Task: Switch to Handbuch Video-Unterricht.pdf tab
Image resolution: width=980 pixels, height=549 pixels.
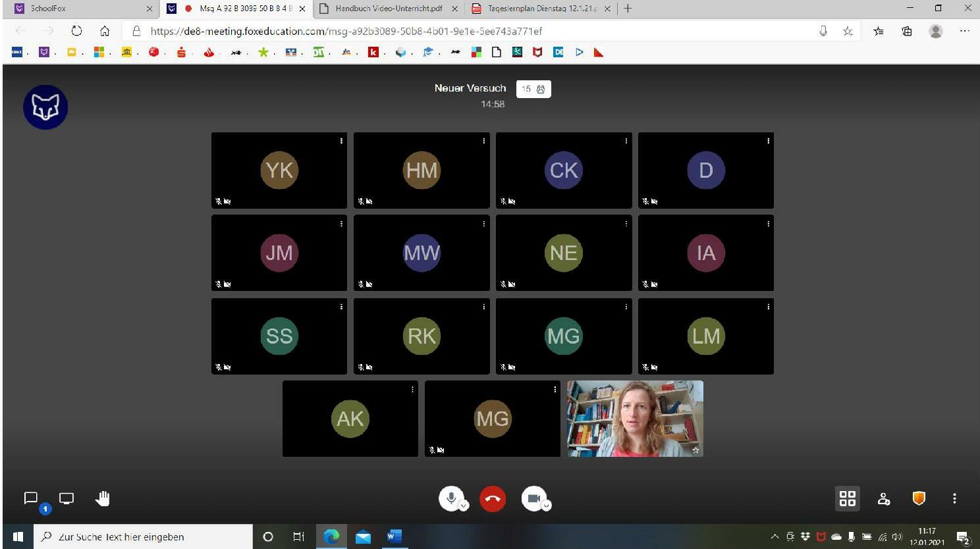Action: pos(388,9)
